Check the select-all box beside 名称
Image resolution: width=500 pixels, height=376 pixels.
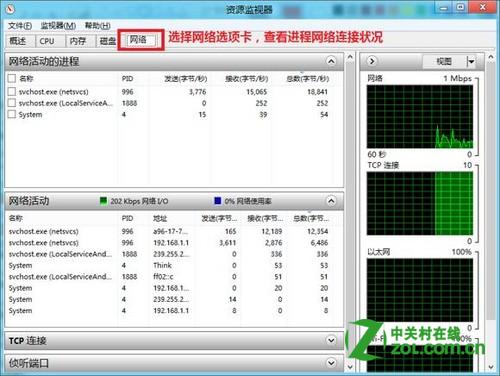(12, 78)
